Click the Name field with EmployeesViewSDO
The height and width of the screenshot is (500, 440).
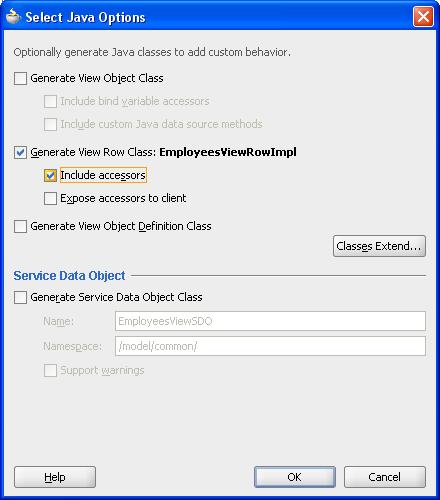pos(270,321)
